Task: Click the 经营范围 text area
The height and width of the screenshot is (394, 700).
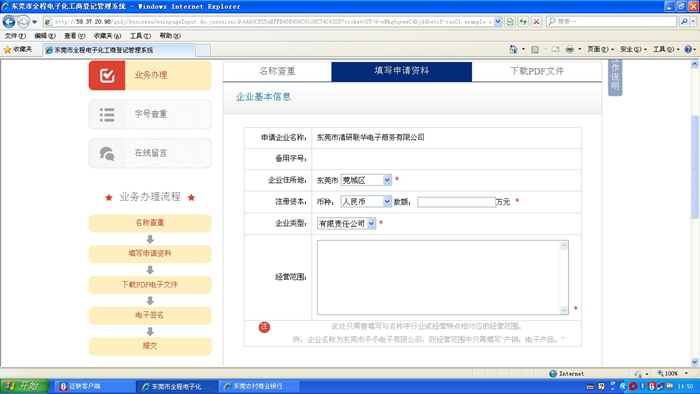Action: [442, 278]
